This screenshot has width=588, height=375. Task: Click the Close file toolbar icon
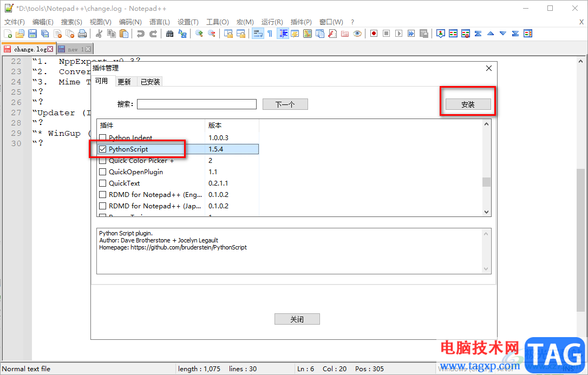(x=58, y=34)
